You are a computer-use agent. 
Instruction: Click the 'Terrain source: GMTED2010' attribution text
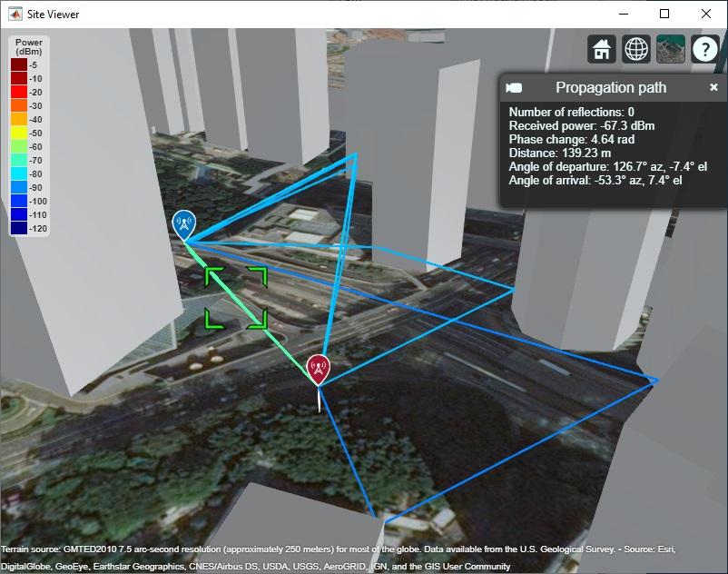[338, 558]
